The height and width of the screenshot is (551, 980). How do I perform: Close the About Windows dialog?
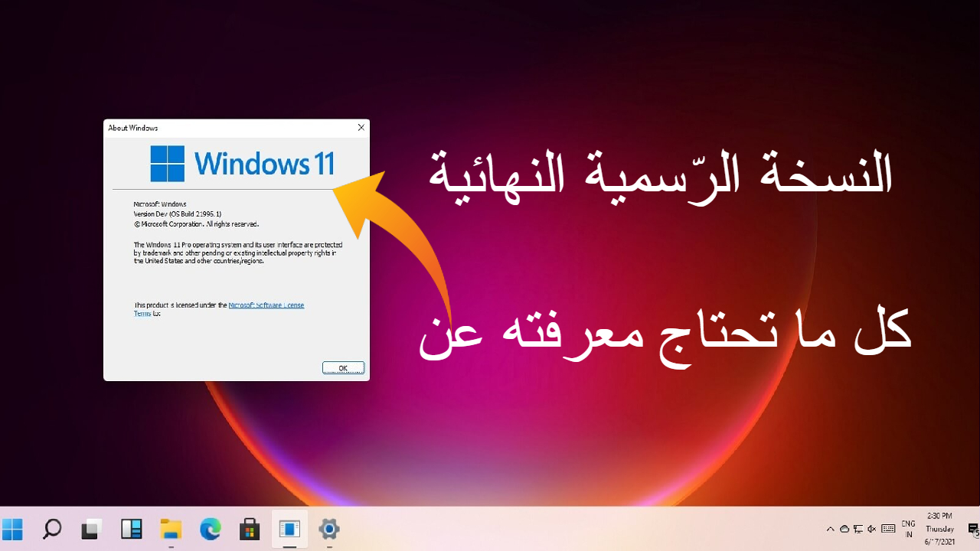pos(361,128)
